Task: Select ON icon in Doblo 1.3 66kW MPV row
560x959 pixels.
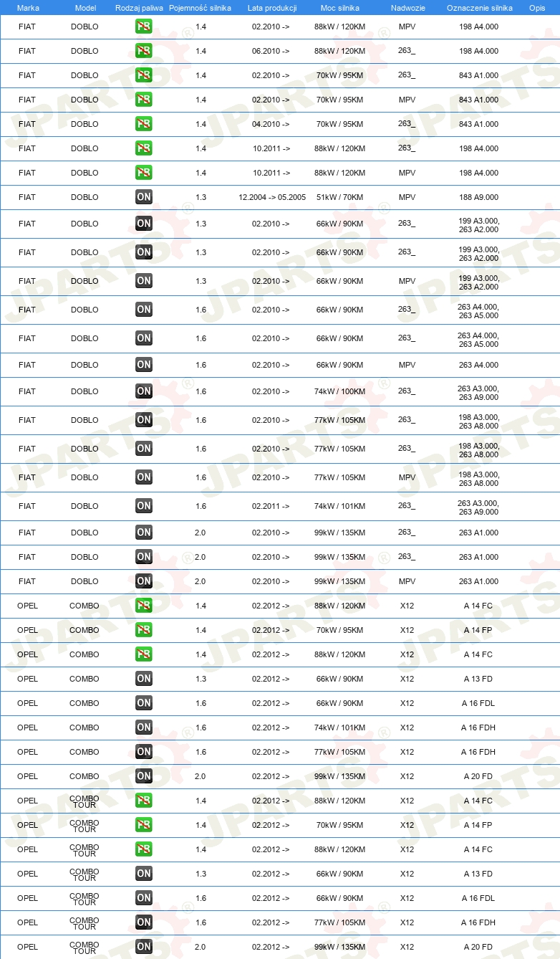Action: 144,281
